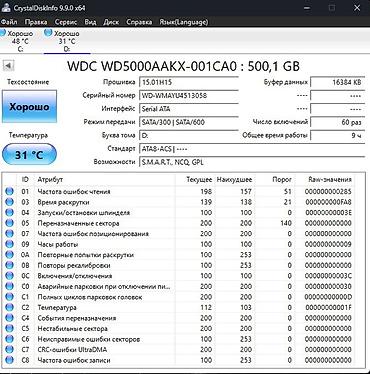The height and width of the screenshot is (374, 370).
Task: Open the Язык(Language) menu
Action: [x=184, y=22]
